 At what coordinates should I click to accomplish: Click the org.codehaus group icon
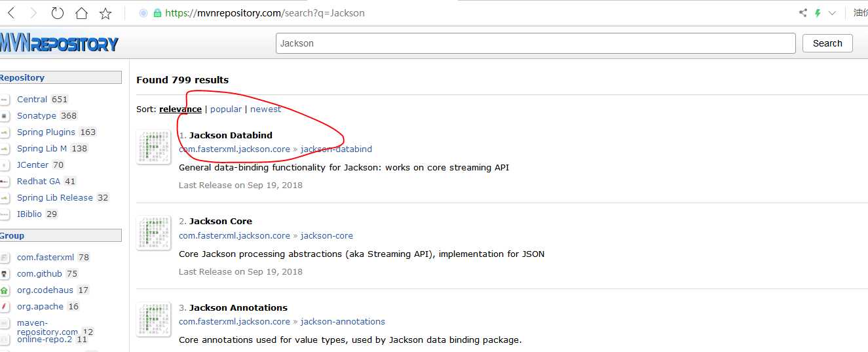click(5, 290)
